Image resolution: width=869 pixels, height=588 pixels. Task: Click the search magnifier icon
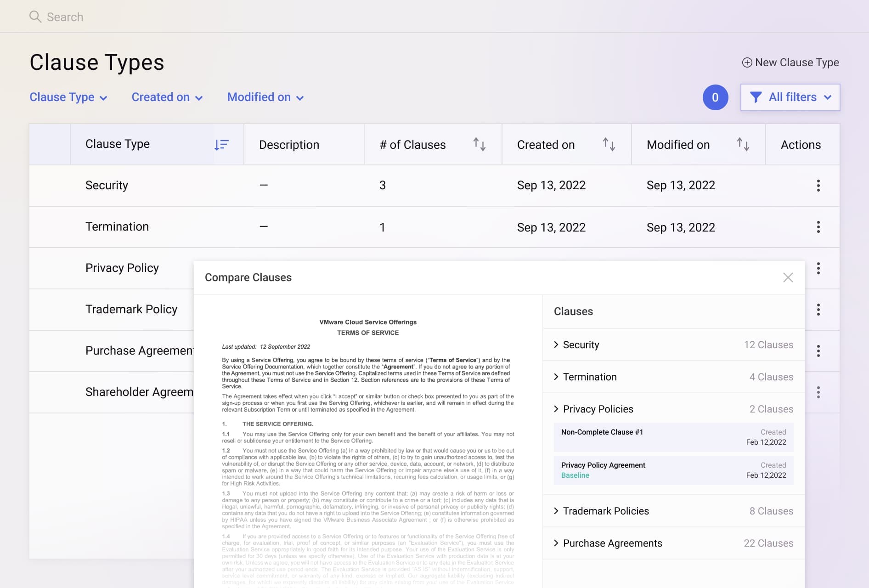pos(35,16)
